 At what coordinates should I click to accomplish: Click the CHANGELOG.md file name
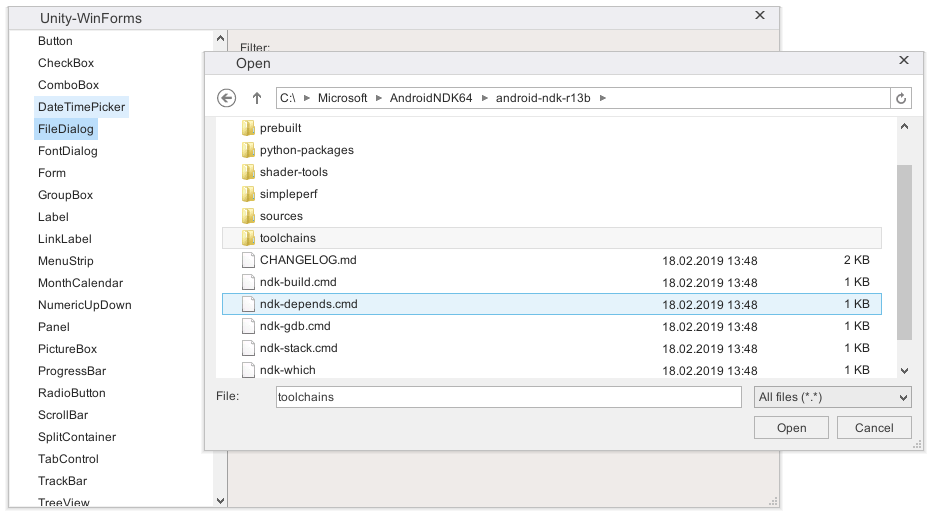pyautogui.click(x=308, y=260)
